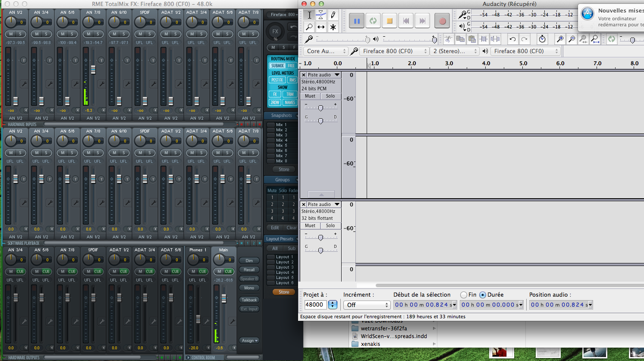Screen dimensions: 644x361
Task: Click the output meter speaker icon
Action: pyautogui.click(x=462, y=26)
